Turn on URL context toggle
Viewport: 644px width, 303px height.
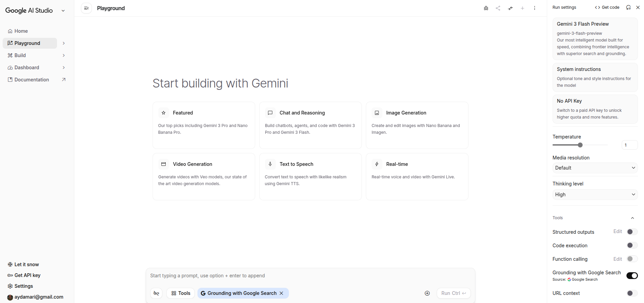632,293
